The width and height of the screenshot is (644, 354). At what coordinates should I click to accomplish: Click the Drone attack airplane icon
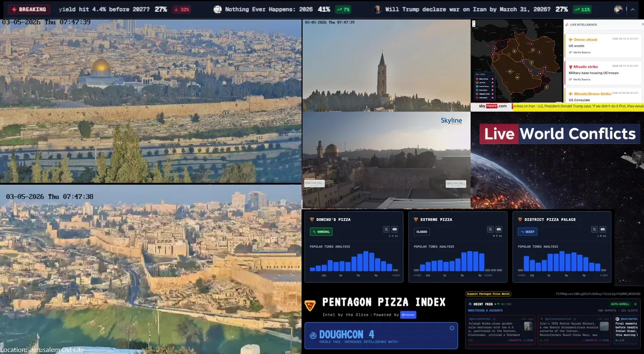[x=571, y=40]
